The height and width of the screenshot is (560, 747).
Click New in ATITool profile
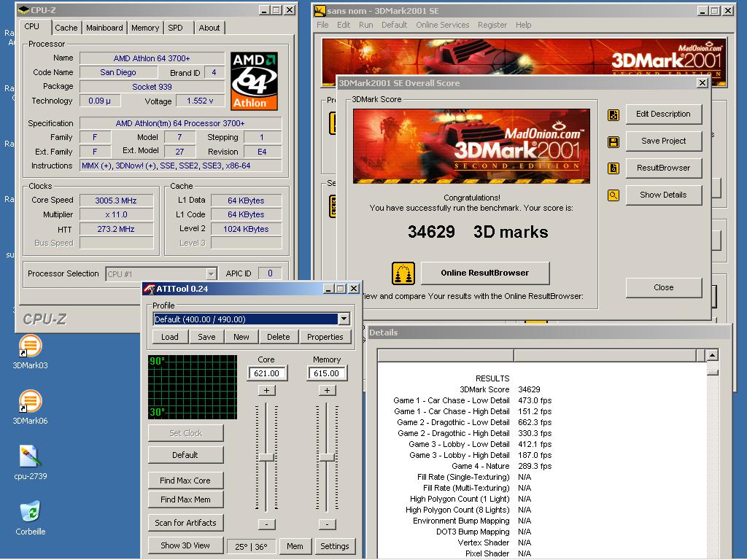(241, 337)
